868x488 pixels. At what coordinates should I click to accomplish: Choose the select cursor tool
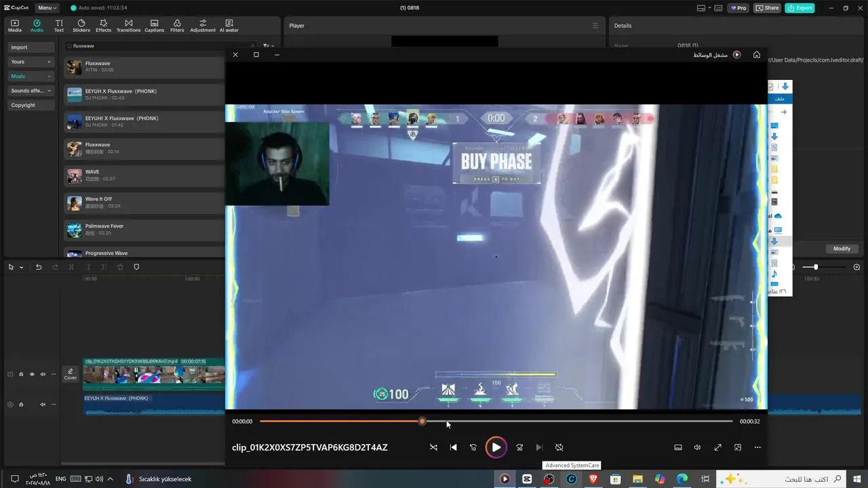[12, 268]
